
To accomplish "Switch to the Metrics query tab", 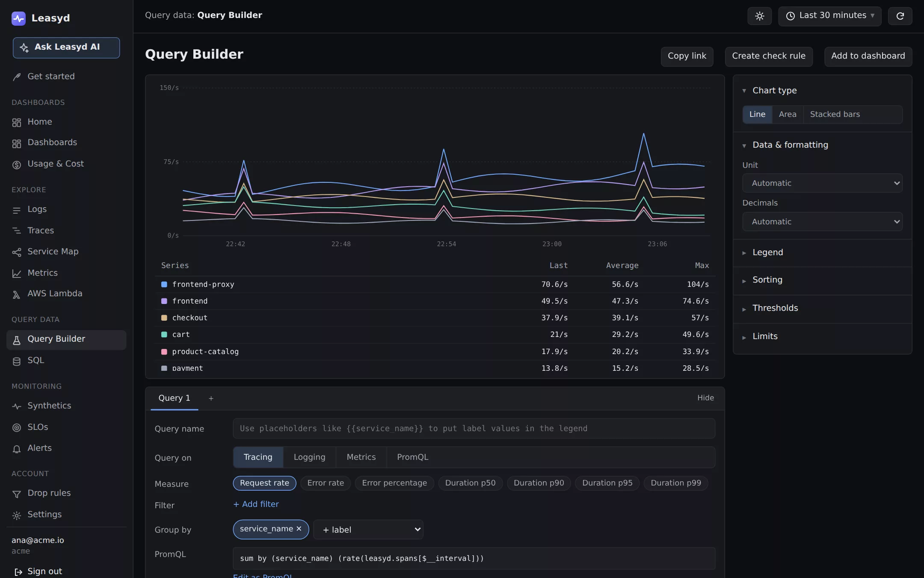I will pos(361,457).
